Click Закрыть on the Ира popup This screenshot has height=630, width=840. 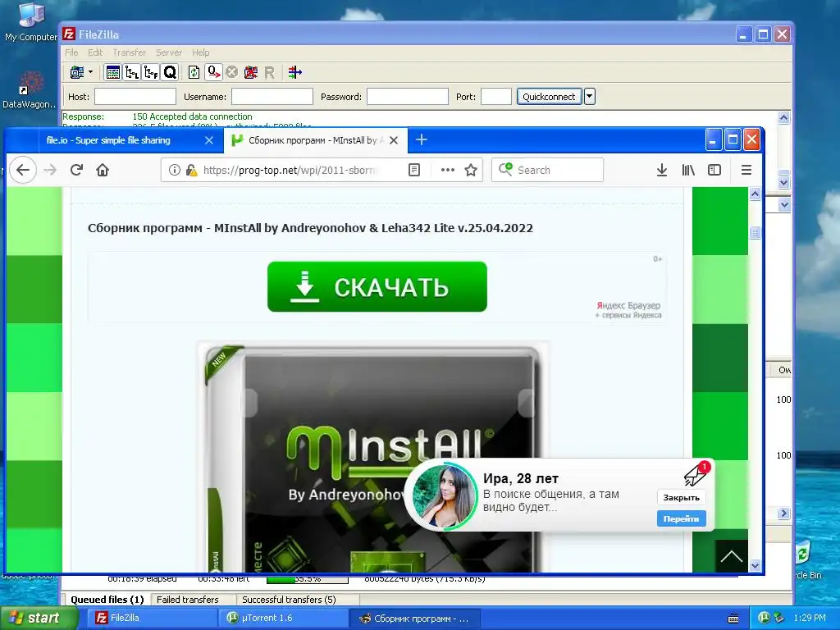pyautogui.click(x=682, y=498)
